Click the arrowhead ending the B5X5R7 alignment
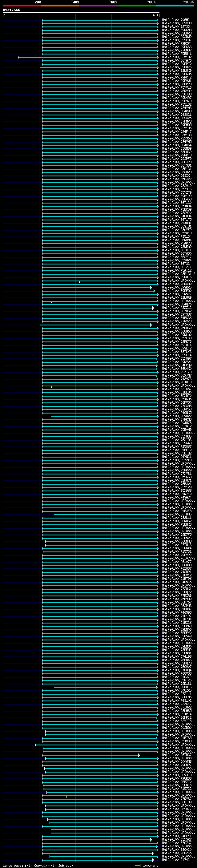 tap(151, 840)
